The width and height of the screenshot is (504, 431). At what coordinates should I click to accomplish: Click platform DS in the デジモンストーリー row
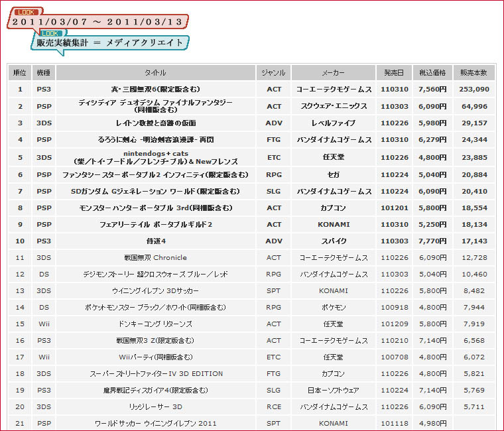point(44,274)
